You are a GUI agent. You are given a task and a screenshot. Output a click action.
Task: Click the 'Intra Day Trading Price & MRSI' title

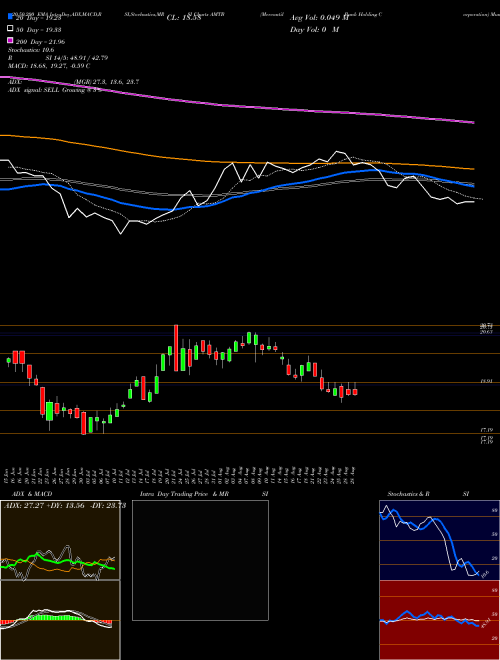click(x=204, y=494)
